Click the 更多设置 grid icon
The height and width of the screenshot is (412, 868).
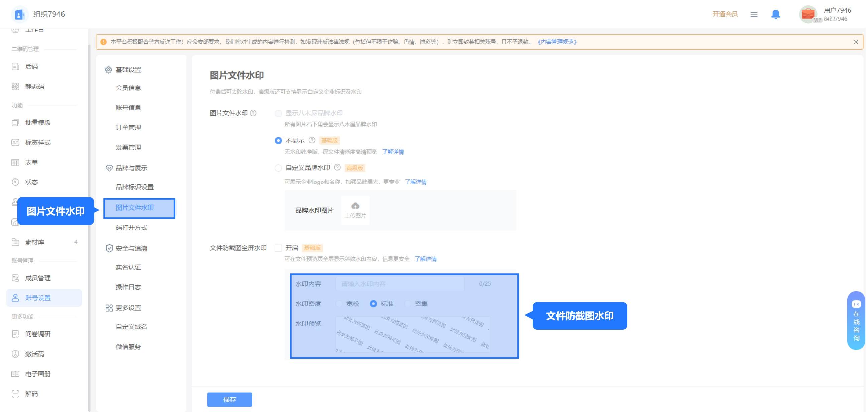[x=109, y=308]
